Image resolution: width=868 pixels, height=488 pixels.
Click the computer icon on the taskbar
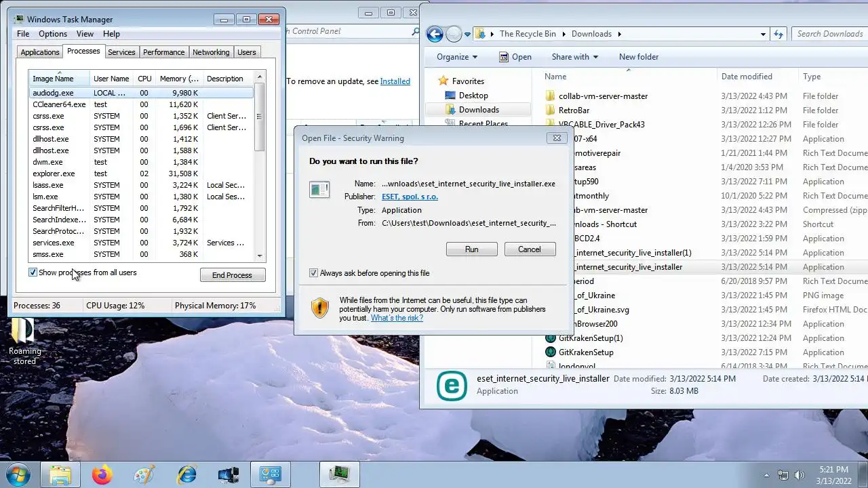(x=229, y=475)
